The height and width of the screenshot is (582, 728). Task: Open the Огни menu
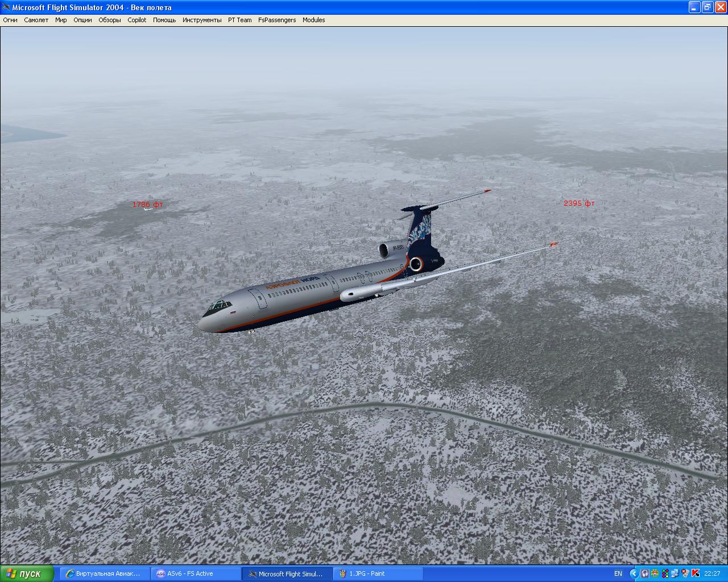pyautogui.click(x=10, y=20)
